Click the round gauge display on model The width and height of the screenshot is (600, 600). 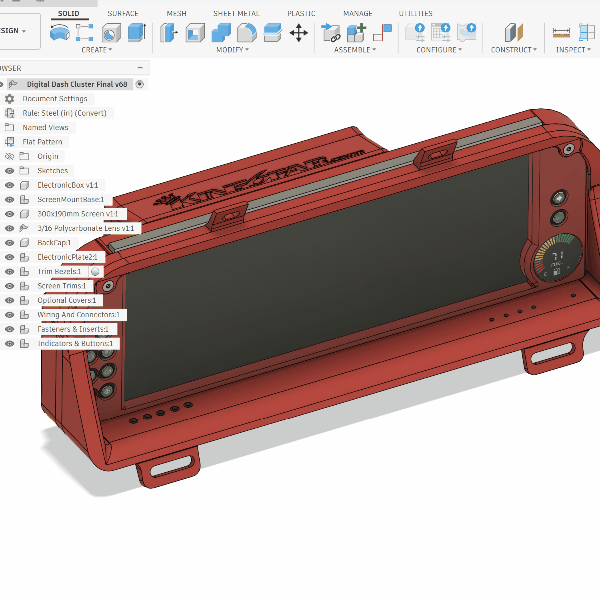coord(557,256)
